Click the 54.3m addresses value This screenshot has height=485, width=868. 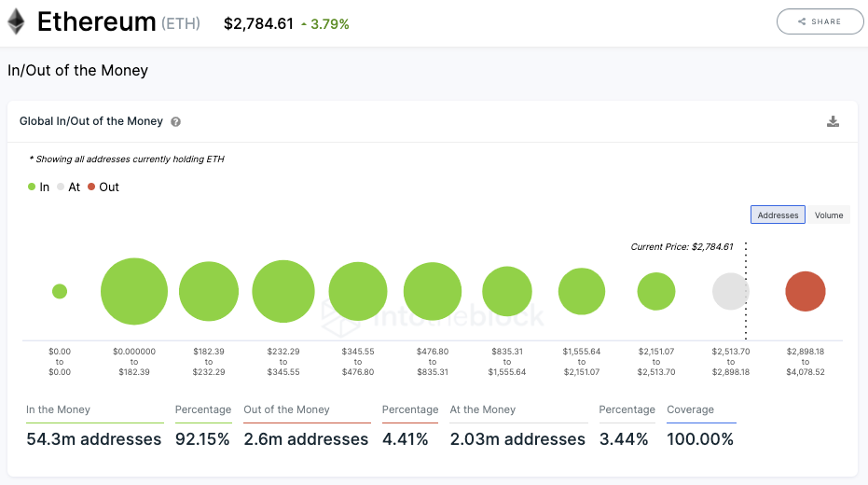[x=93, y=439]
